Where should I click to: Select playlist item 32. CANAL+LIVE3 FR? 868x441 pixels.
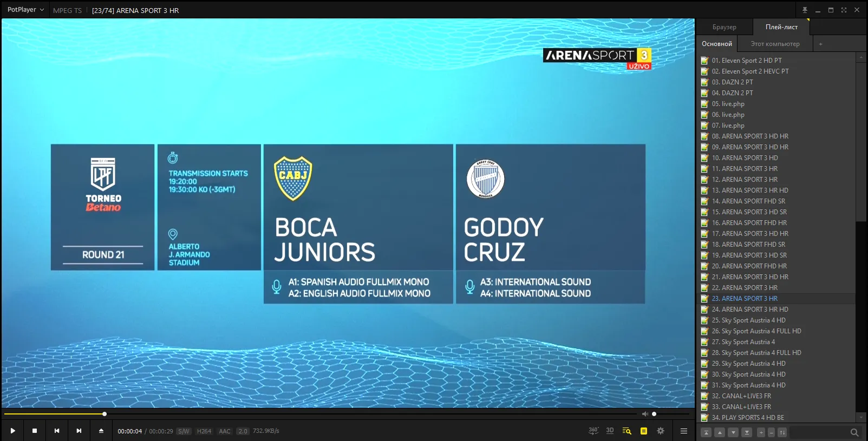coord(777,396)
